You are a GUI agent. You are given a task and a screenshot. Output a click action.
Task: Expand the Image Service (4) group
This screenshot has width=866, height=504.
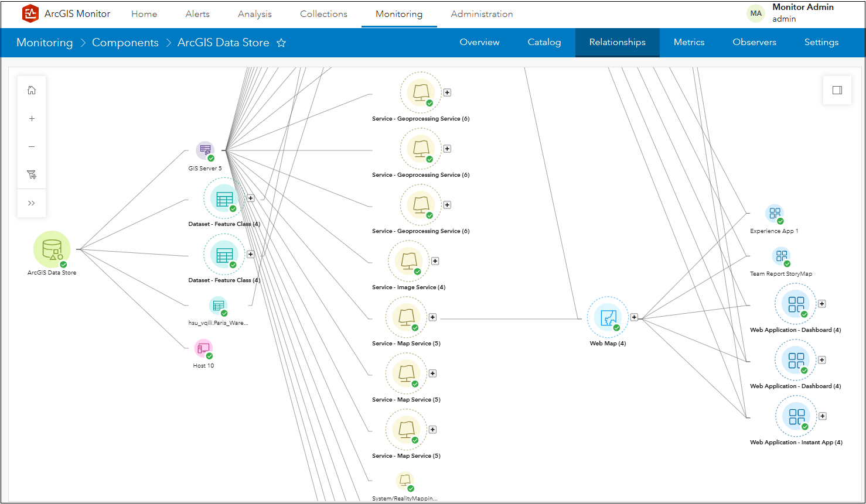tap(435, 261)
